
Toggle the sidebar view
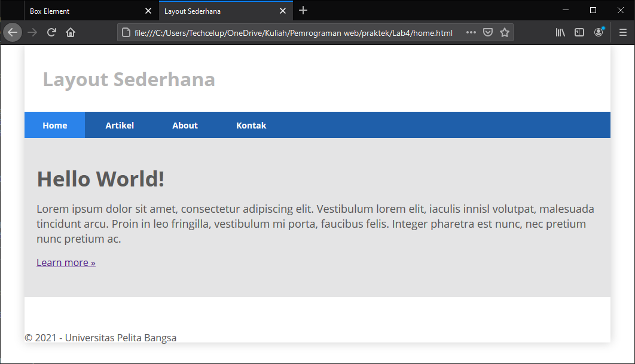pos(579,32)
